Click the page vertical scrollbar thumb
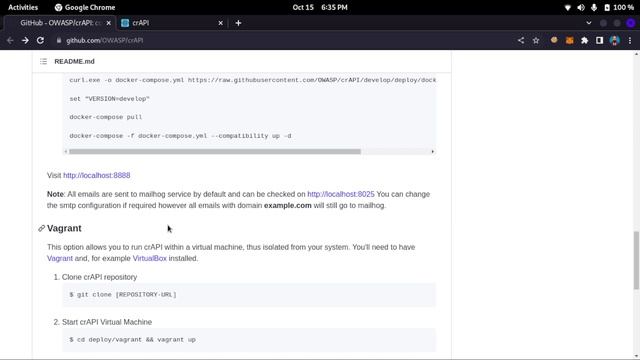 tap(636, 260)
